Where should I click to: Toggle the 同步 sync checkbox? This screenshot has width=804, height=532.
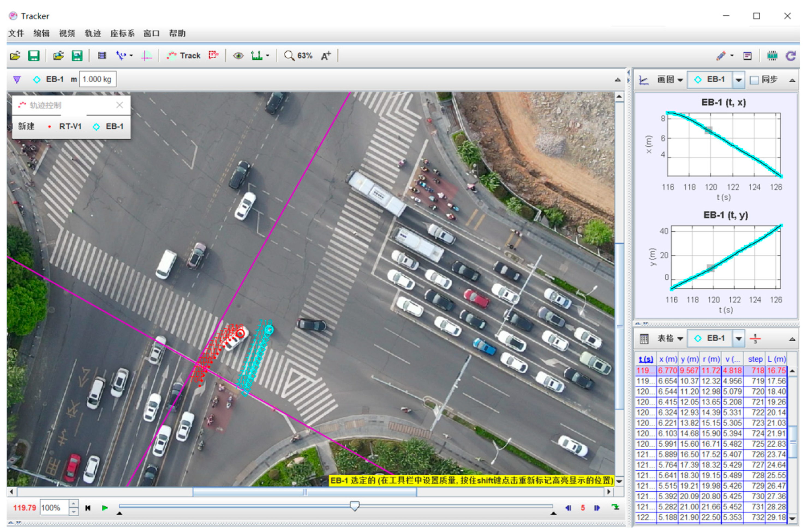[x=754, y=80]
